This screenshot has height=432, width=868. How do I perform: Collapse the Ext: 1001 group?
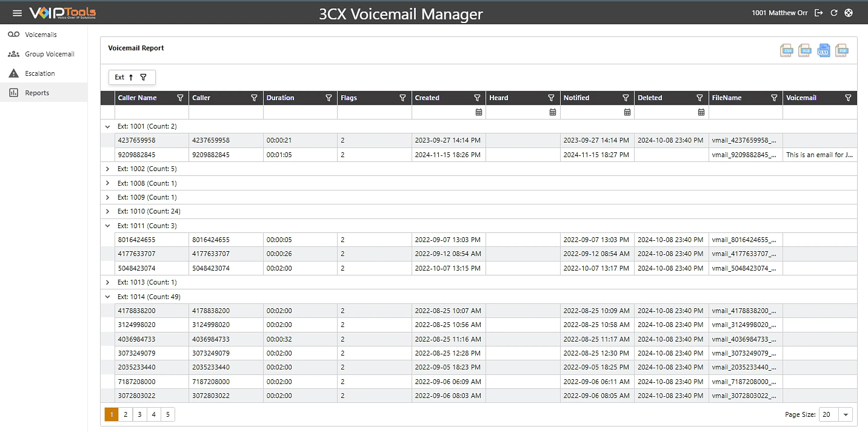[x=108, y=126]
